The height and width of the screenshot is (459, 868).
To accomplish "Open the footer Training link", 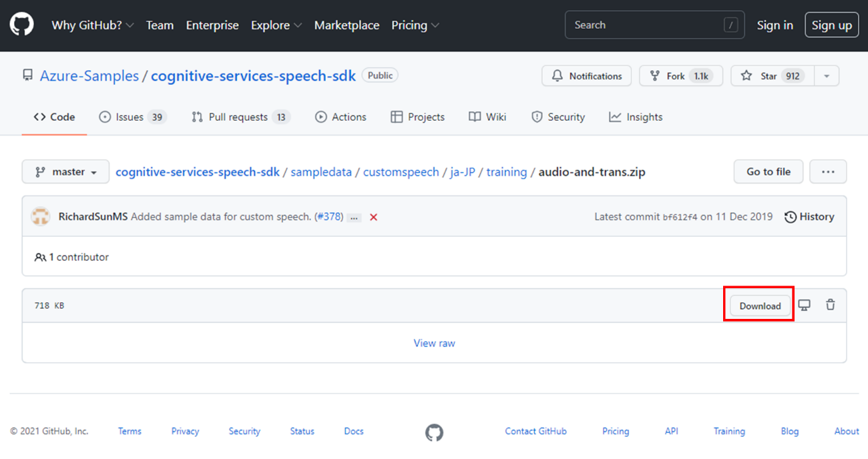I will pos(729,431).
